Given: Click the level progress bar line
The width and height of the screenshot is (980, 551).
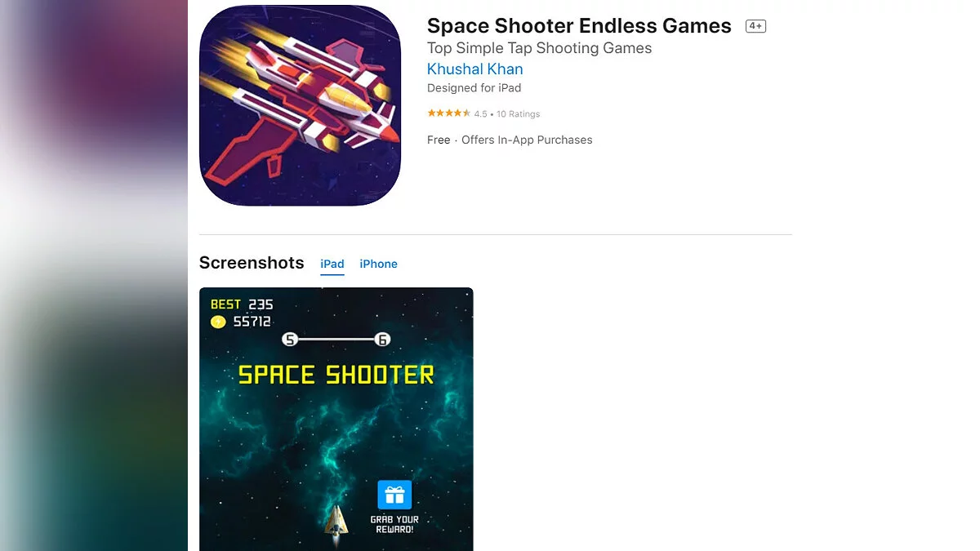Looking at the screenshot, I should pyautogui.click(x=336, y=340).
